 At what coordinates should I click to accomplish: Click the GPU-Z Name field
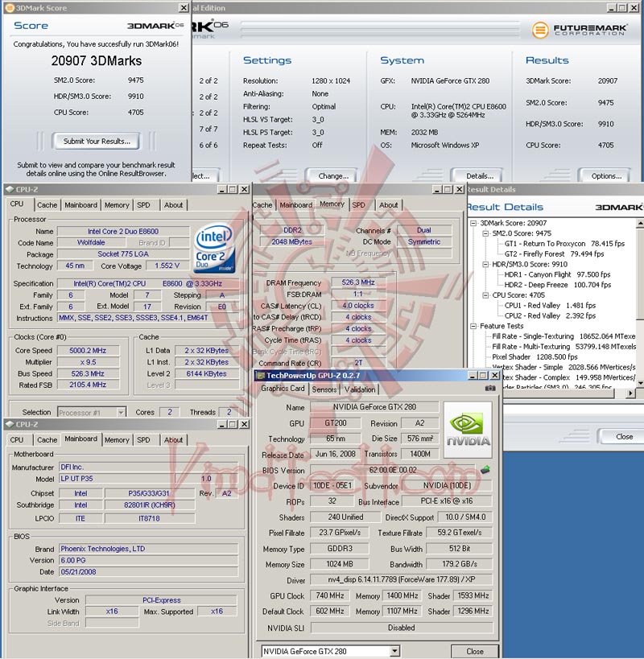374,407
